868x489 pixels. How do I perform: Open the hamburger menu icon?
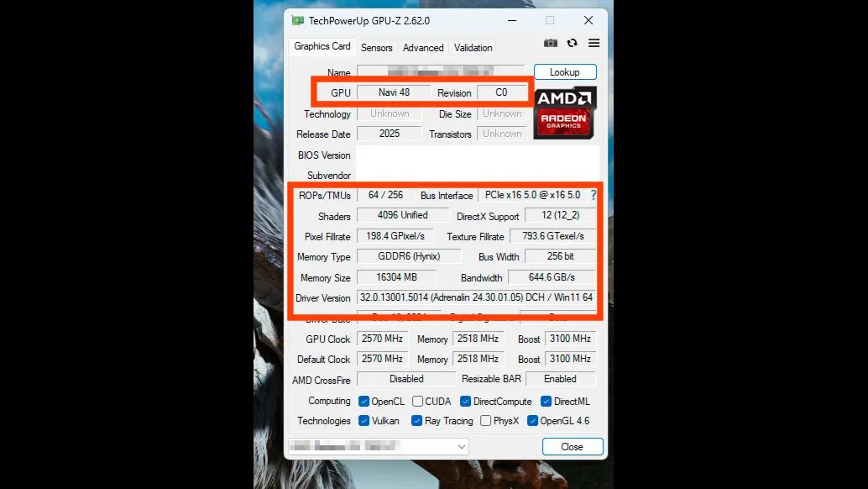(594, 43)
